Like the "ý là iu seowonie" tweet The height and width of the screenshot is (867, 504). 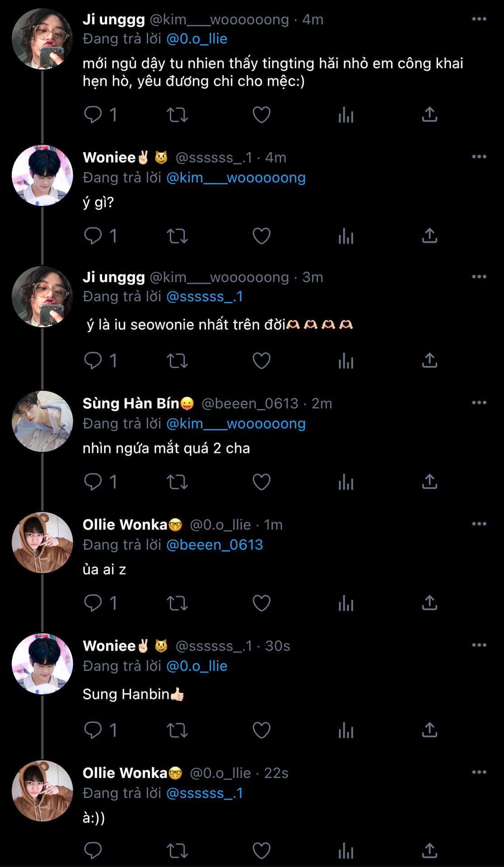[261, 360]
